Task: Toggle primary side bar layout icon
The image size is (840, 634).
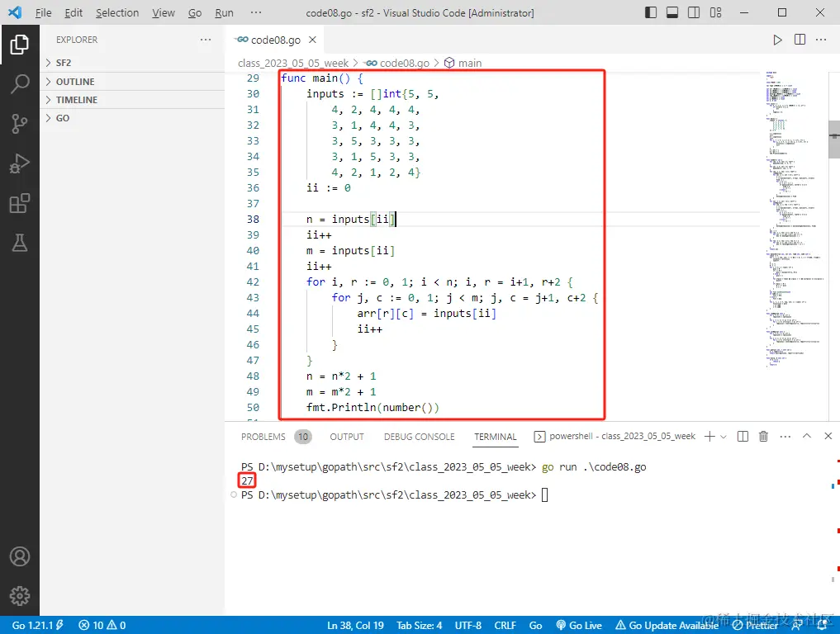Action: tap(650, 12)
